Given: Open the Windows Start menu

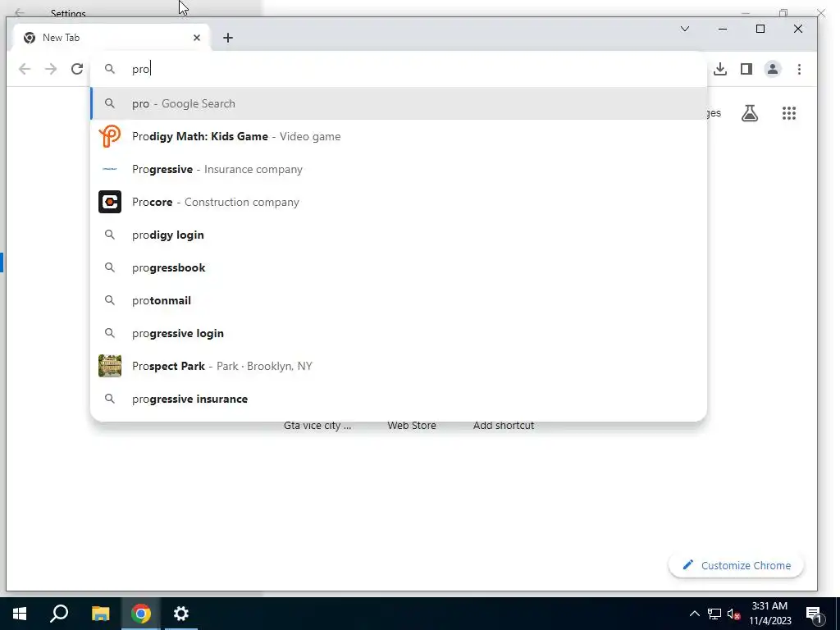Looking at the screenshot, I should (x=20, y=614).
